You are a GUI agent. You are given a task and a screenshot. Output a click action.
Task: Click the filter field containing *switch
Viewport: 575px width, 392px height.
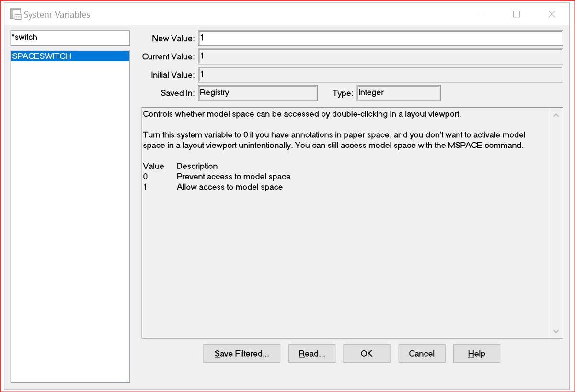[70, 38]
